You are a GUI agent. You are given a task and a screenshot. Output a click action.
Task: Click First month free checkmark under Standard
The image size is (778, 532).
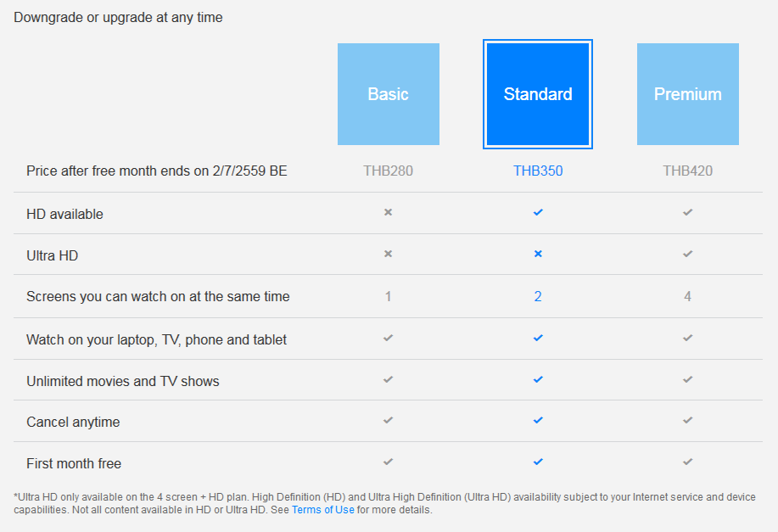[538, 462]
